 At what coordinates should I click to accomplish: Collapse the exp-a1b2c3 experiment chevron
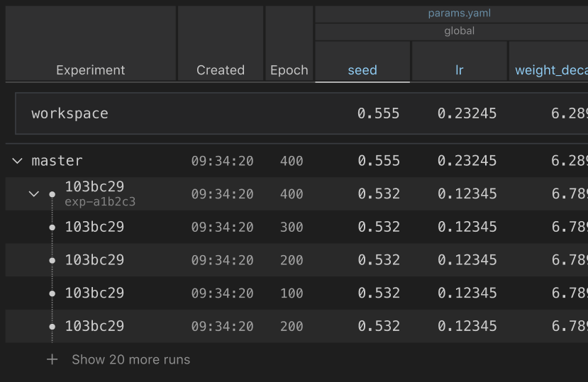(x=34, y=193)
